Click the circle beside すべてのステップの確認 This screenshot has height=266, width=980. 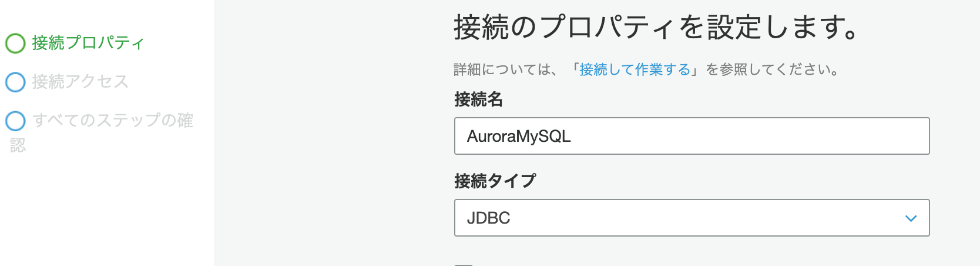[x=15, y=121]
